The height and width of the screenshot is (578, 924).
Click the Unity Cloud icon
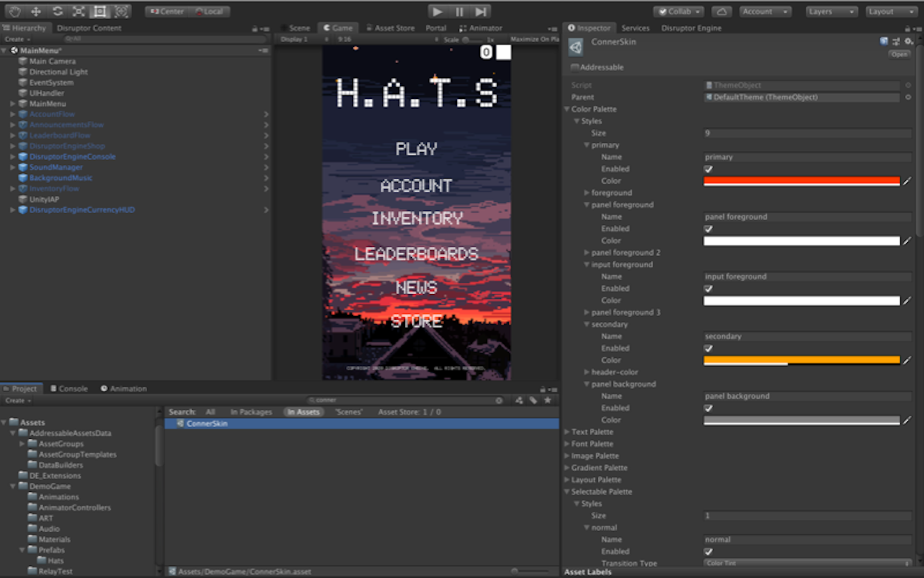coord(721,11)
